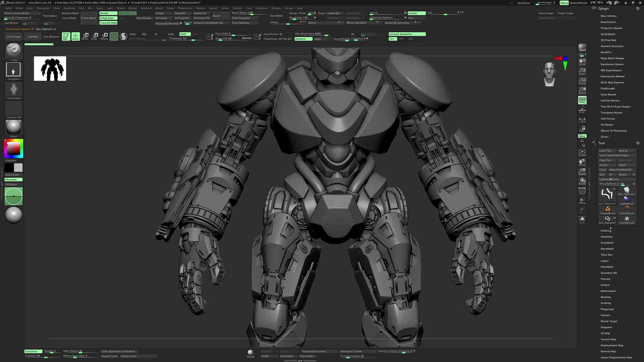
Task: Enable the Mrgb paint toggle
Action: (x=132, y=34)
